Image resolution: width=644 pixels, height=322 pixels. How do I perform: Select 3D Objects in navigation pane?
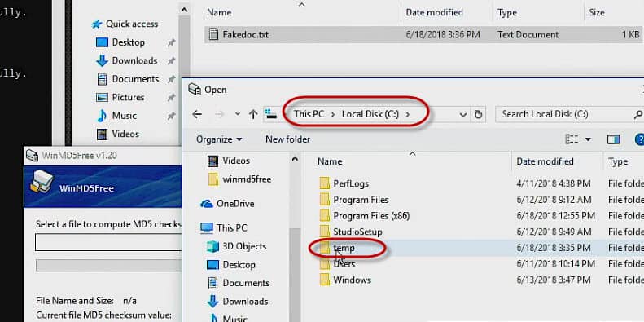click(244, 246)
